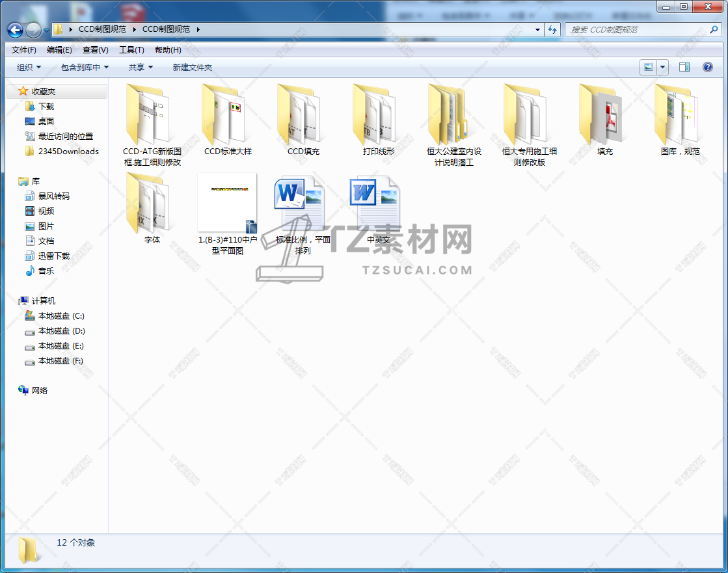Open the 暴风转码 library
The image size is (728, 573).
tap(54, 196)
